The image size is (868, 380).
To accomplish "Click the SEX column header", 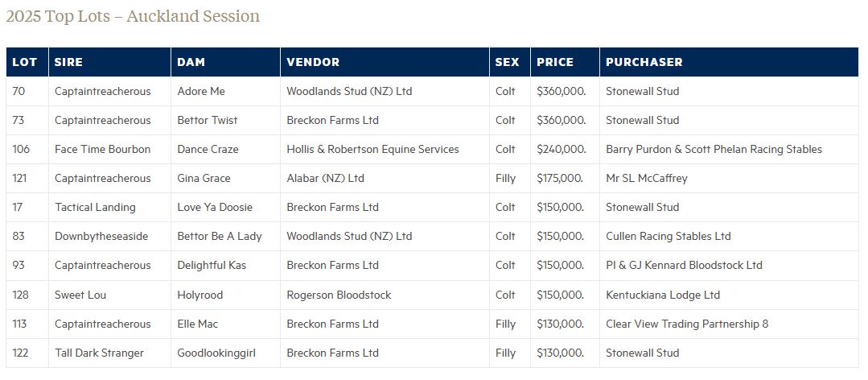I will pos(507,62).
